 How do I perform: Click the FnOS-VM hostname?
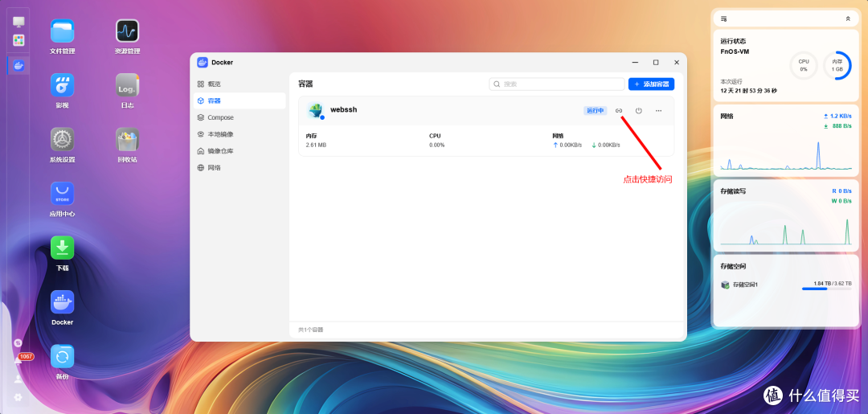tap(735, 51)
